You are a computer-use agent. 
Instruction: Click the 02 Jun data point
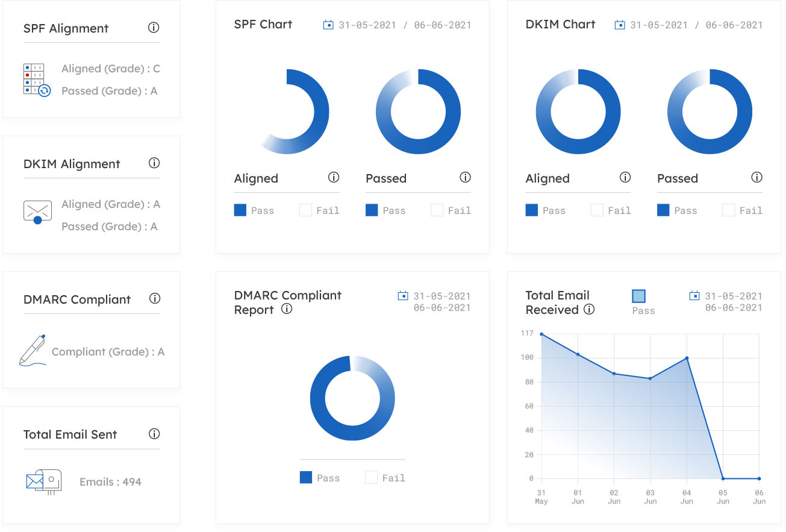click(614, 374)
